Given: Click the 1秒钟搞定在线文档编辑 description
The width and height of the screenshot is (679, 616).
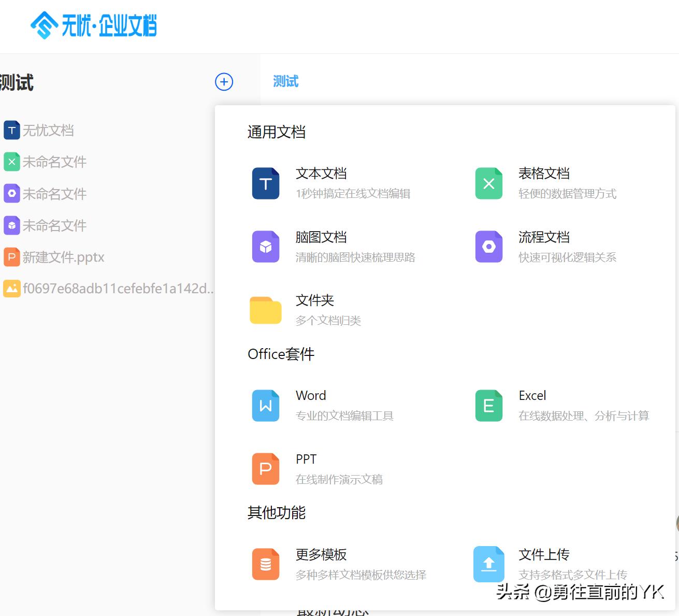Looking at the screenshot, I should click(x=353, y=194).
